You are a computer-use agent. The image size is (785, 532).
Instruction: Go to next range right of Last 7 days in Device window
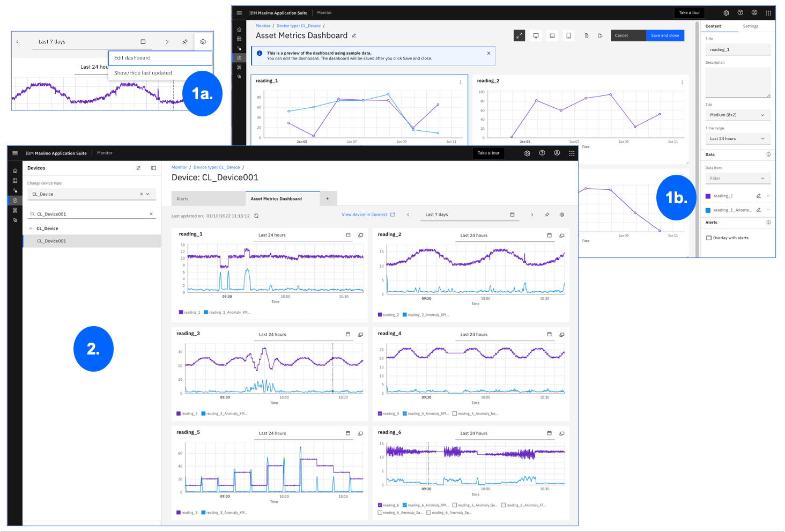point(532,215)
